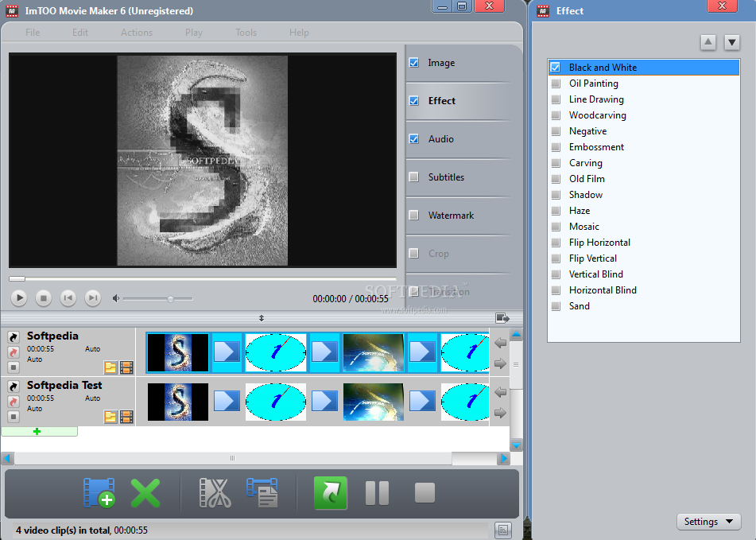Open the Edit menu
756x540 pixels.
pos(80,33)
